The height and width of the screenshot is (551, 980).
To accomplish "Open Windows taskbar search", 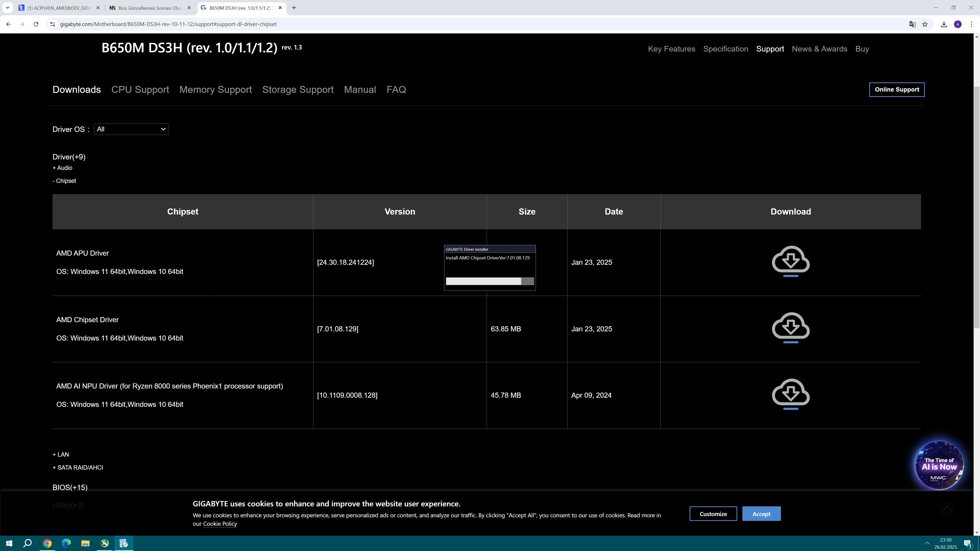I will click(27, 543).
